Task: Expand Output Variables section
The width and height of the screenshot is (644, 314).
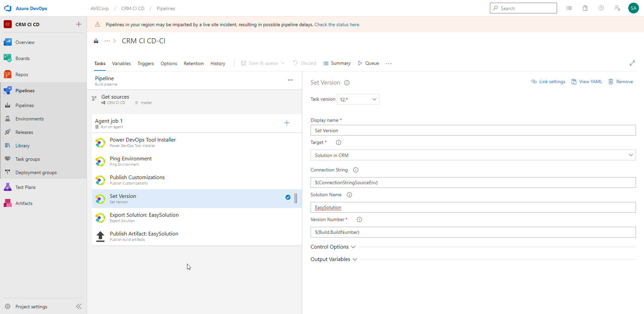Action: click(x=333, y=259)
